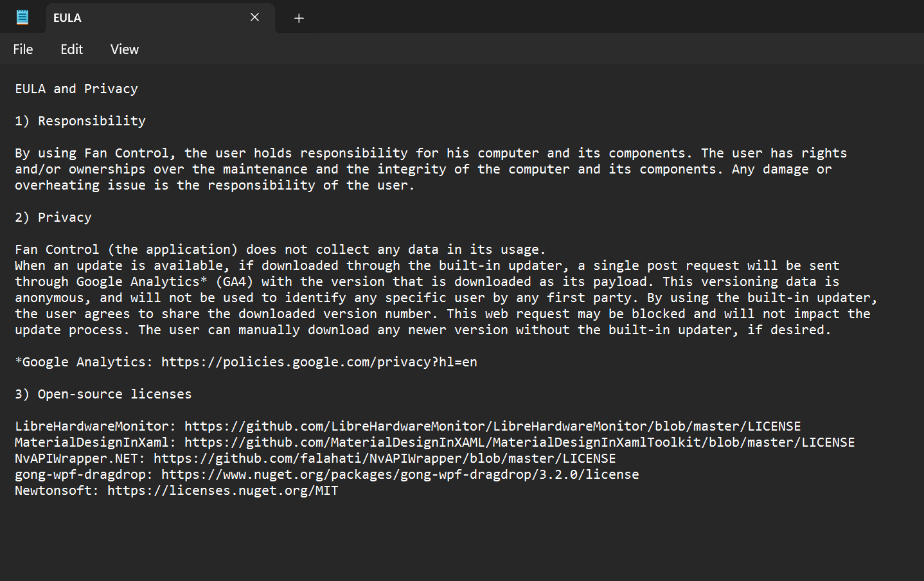Place cursor in the word 'overheating'
Viewport: 924px width, 581px height.
click(x=57, y=185)
